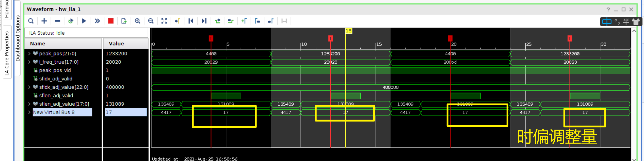The width and height of the screenshot is (644, 161).
Task: Go to waveform end time
Action: (x=204, y=21)
